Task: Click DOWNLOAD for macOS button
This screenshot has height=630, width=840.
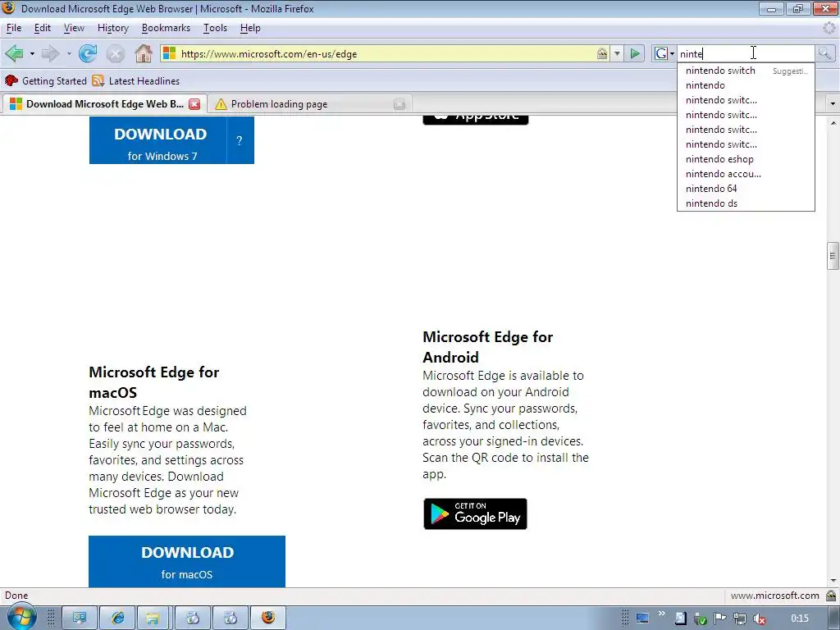Action: (187, 561)
